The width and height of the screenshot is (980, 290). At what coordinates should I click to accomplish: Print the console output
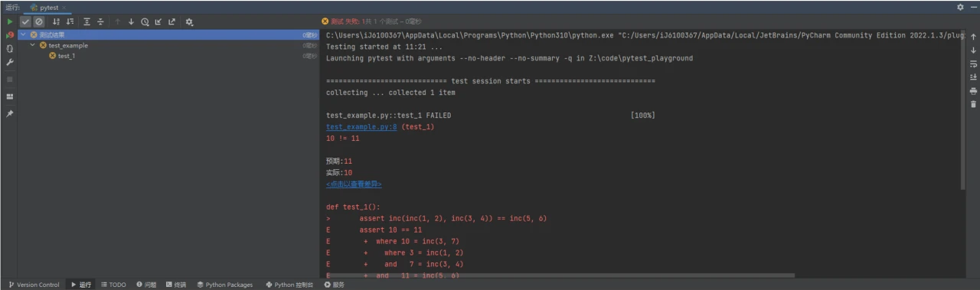(973, 90)
